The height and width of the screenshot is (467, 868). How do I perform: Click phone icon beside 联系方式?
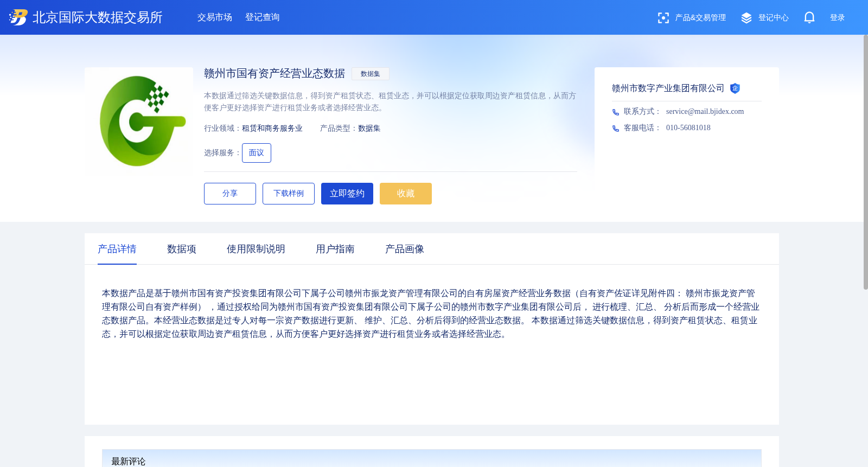click(616, 112)
